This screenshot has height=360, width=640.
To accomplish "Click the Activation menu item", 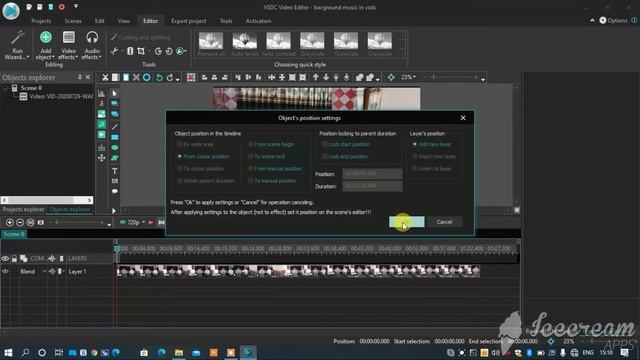I will [258, 21].
